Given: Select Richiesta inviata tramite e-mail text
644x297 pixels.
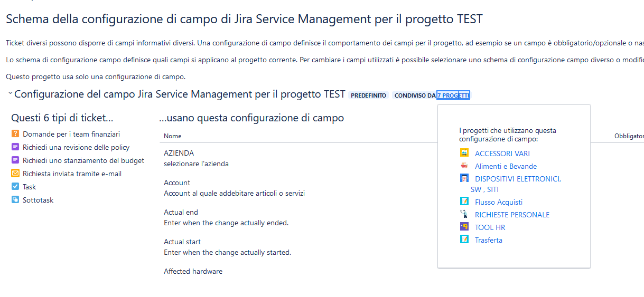Looking at the screenshot, I should tap(72, 174).
